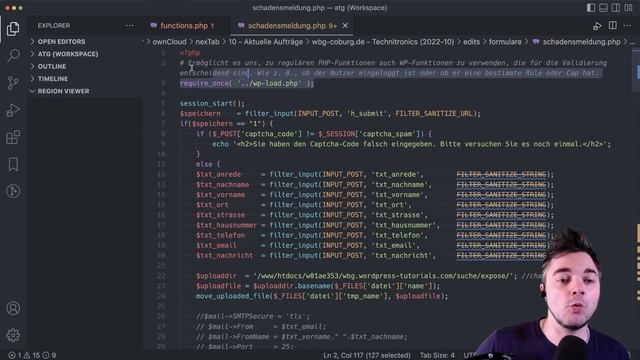Open the Manage gear settings menu
This screenshot has width=640, height=360.
coord(13,335)
